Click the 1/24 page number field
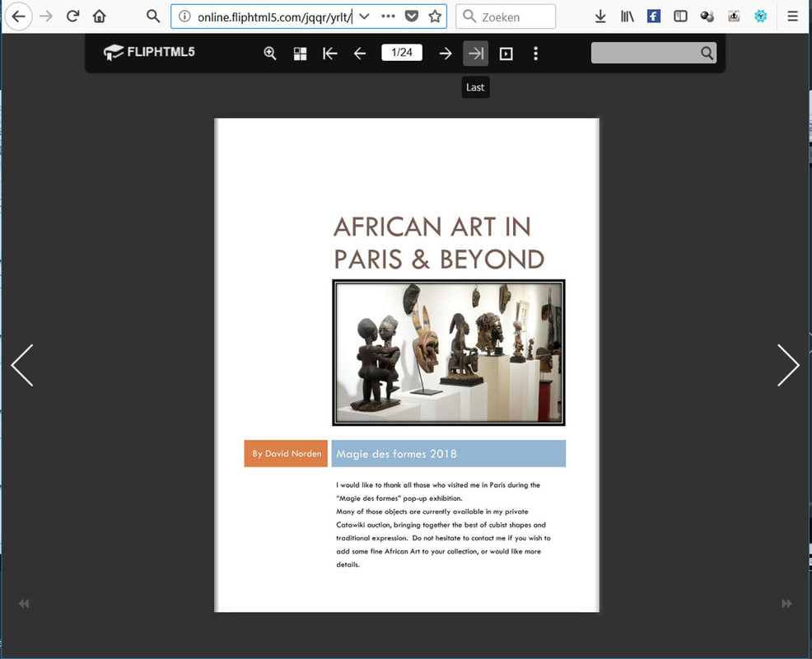Image resolution: width=812 pixels, height=659 pixels. click(x=402, y=53)
